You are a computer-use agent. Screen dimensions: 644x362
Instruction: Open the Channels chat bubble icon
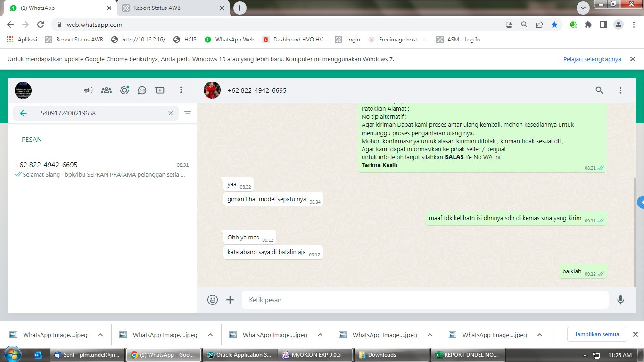(142, 90)
